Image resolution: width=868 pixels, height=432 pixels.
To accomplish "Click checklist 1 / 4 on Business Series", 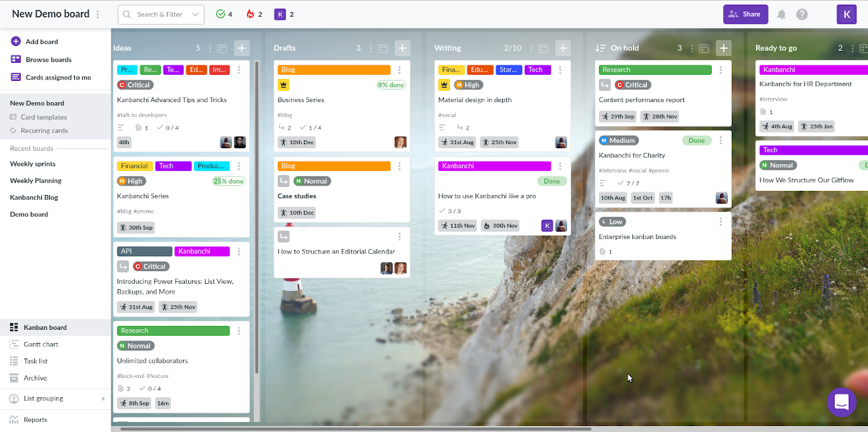I will tap(310, 128).
